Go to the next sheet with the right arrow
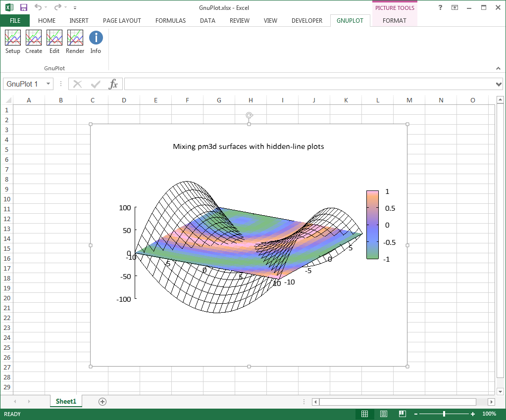Viewport: 506px width, 420px height. coord(29,401)
